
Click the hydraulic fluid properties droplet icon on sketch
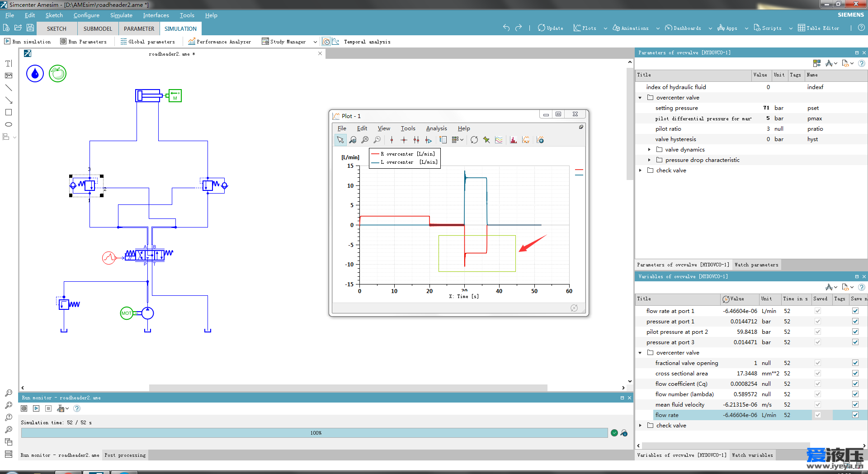(35, 73)
